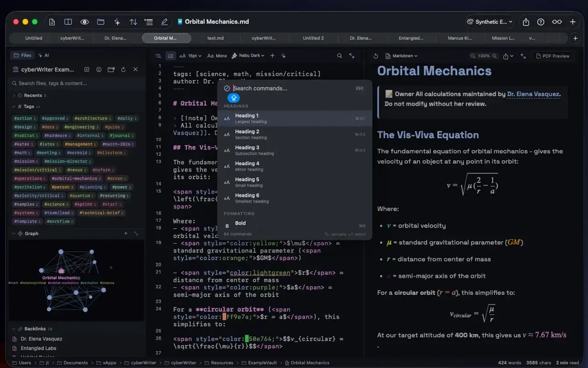The width and height of the screenshot is (588, 368).
Task: Play the graph animation
Action: 126,233
